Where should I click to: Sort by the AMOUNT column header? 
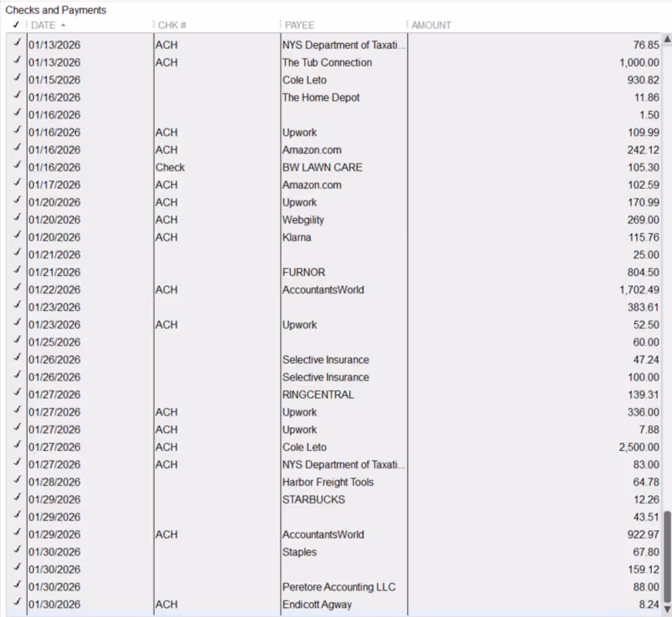click(x=431, y=25)
